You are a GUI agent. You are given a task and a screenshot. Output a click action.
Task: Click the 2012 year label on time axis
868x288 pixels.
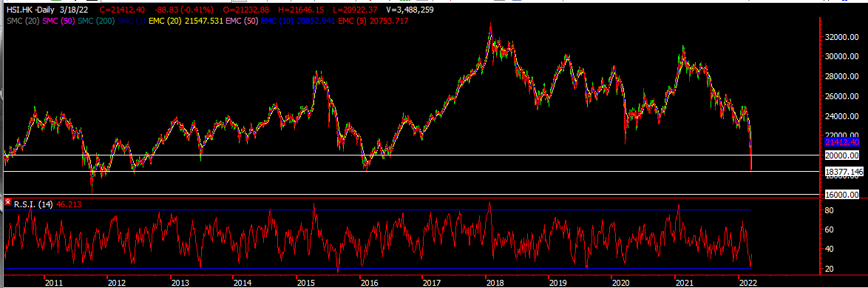coord(116,283)
